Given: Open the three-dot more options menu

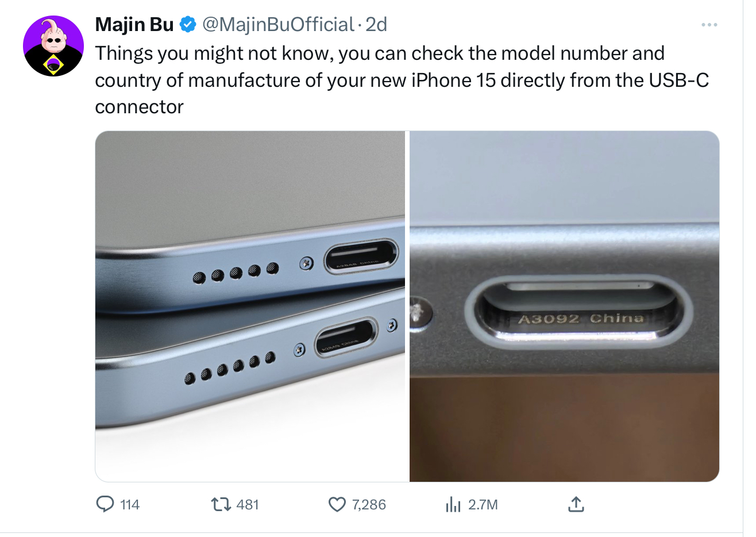Looking at the screenshot, I should [x=709, y=25].
